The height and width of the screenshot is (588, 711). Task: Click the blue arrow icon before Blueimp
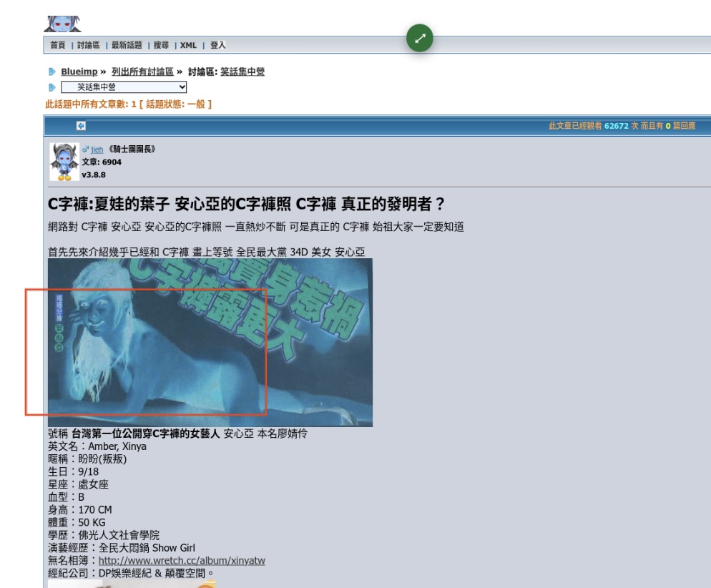52,72
